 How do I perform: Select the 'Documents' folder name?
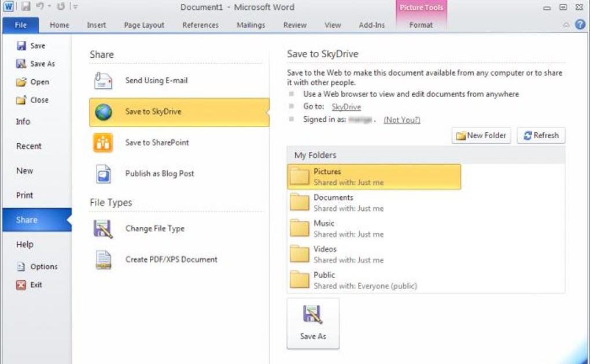click(333, 198)
